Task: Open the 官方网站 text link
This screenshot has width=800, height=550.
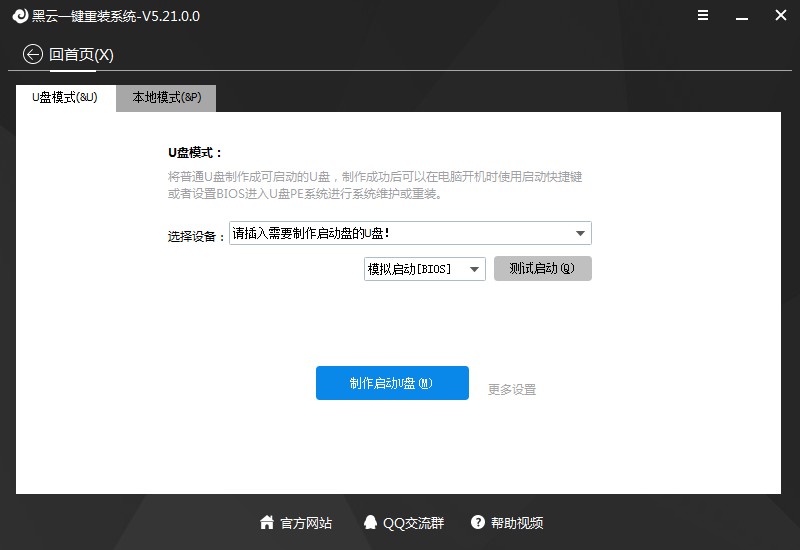Action: coord(306,523)
